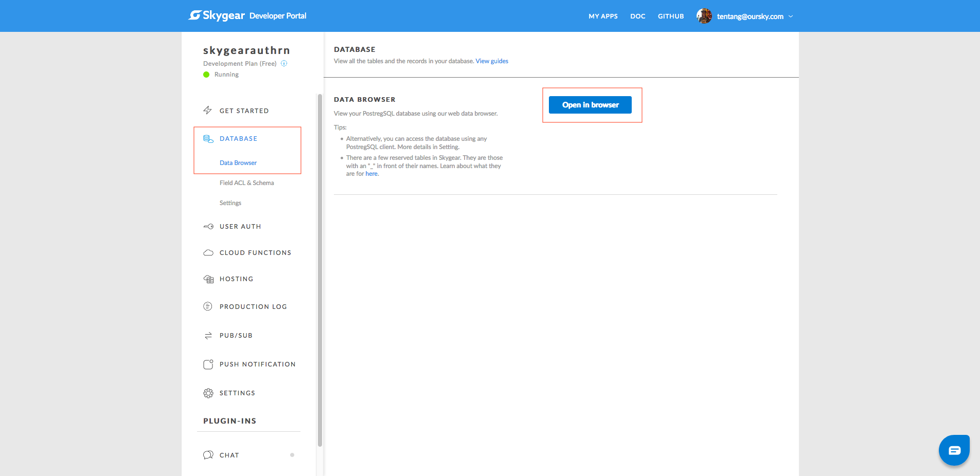Select CLOUD FUNCTIONS in sidebar
The height and width of the screenshot is (476, 980).
pyautogui.click(x=255, y=253)
